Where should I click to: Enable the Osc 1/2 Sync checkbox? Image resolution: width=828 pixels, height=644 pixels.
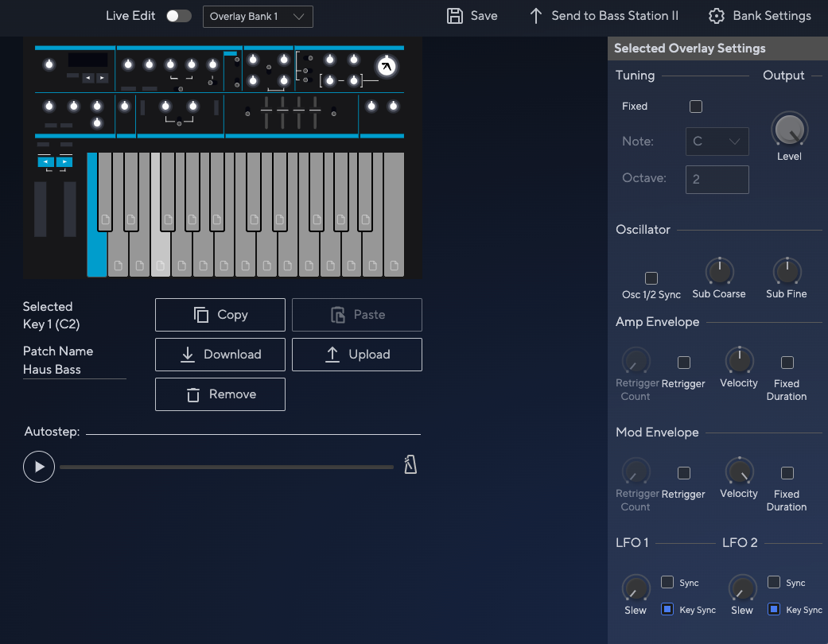click(x=651, y=278)
